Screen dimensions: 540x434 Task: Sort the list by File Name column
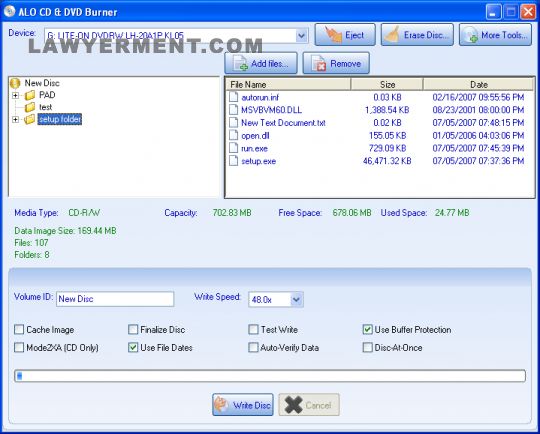pos(289,84)
